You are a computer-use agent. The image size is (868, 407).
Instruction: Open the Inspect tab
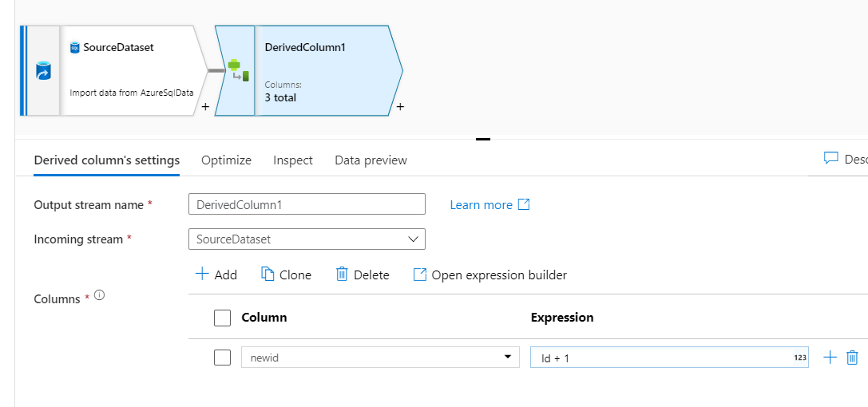click(293, 160)
